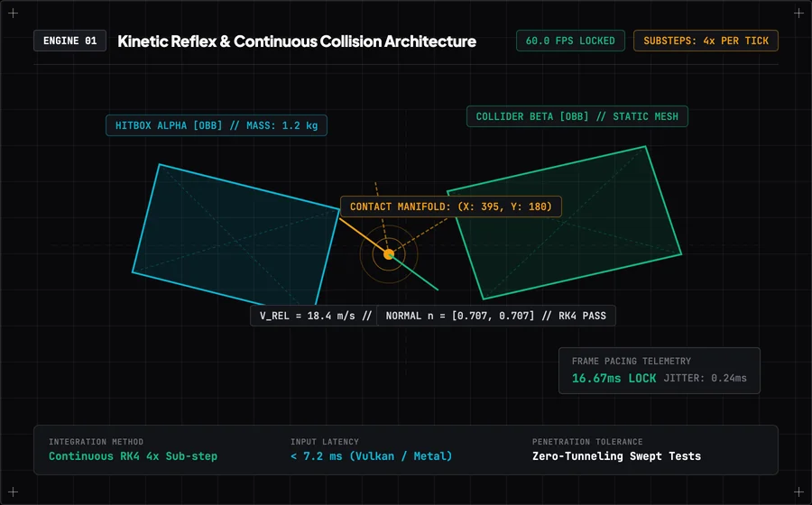Select the green Collider Beta rectangle
This screenshot has height=505, width=812.
(565, 223)
